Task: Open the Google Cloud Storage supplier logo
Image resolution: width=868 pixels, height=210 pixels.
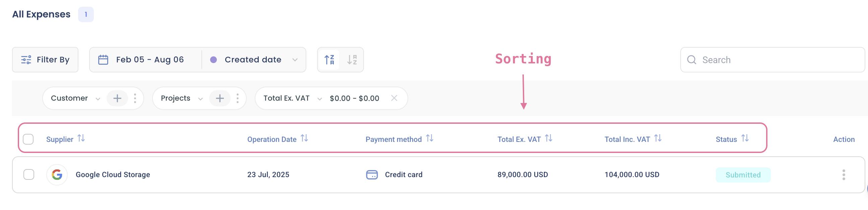Action: pyautogui.click(x=57, y=174)
